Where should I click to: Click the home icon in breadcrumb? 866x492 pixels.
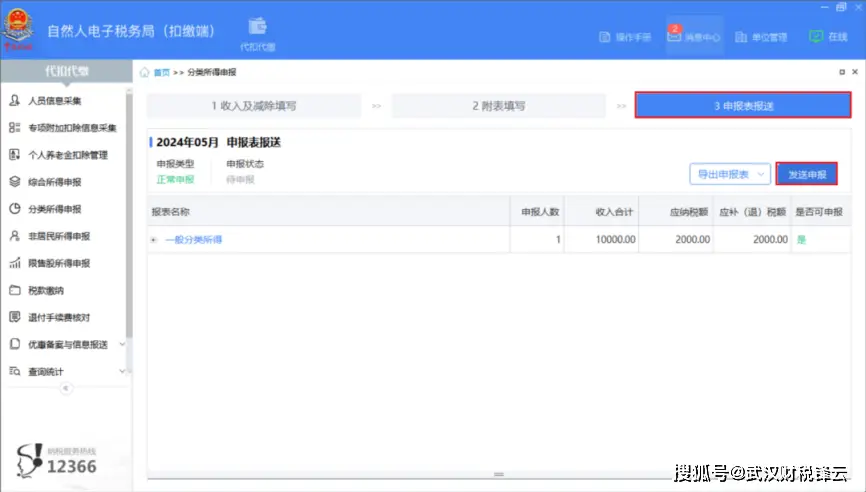click(145, 73)
